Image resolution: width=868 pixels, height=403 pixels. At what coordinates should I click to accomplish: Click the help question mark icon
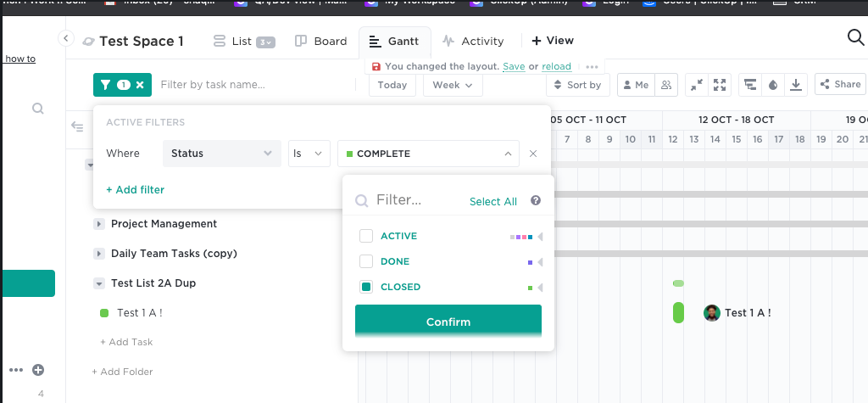pyautogui.click(x=536, y=201)
